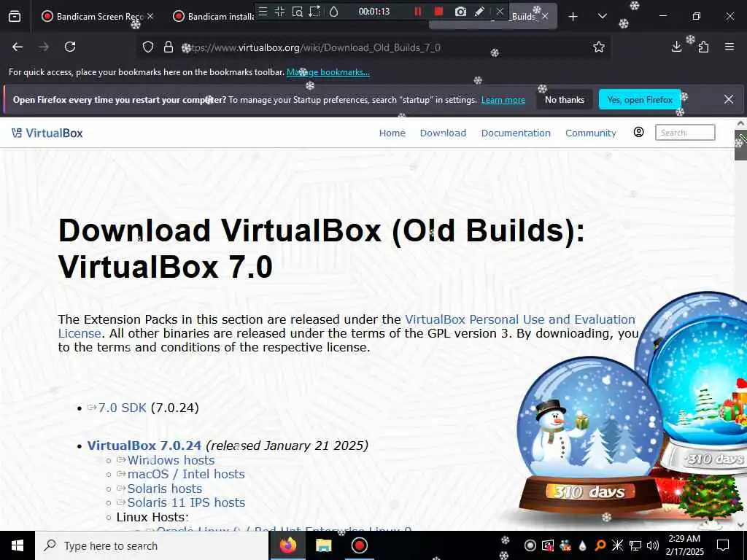The image size is (747, 560).
Task: Click the Bandicam resize rectangle icon
Action: click(314, 12)
